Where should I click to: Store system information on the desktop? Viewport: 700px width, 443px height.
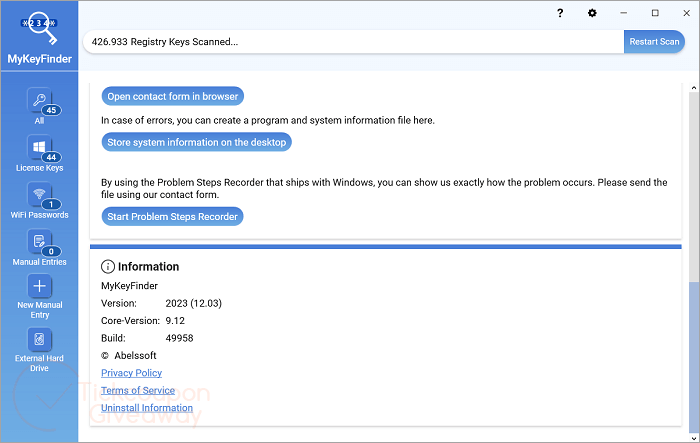pos(196,142)
